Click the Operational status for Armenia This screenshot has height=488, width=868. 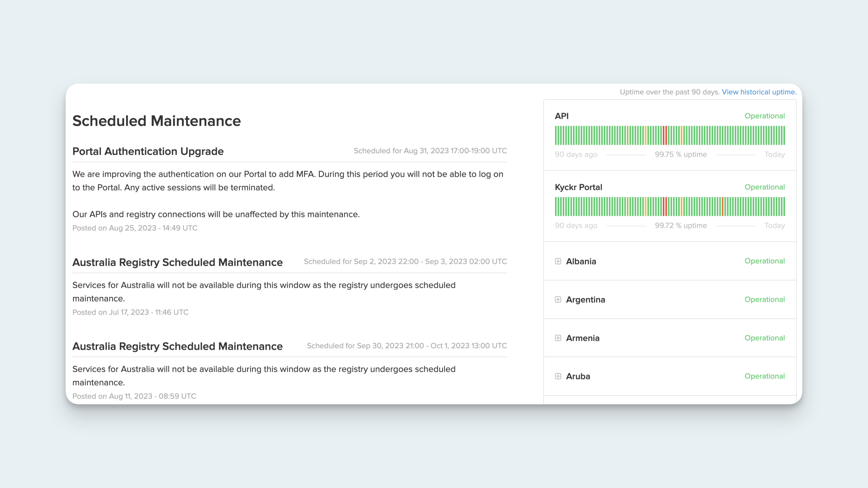click(764, 338)
